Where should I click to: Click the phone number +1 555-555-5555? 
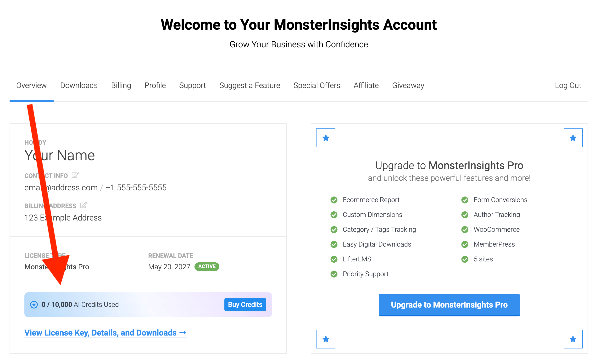pyautogui.click(x=136, y=188)
